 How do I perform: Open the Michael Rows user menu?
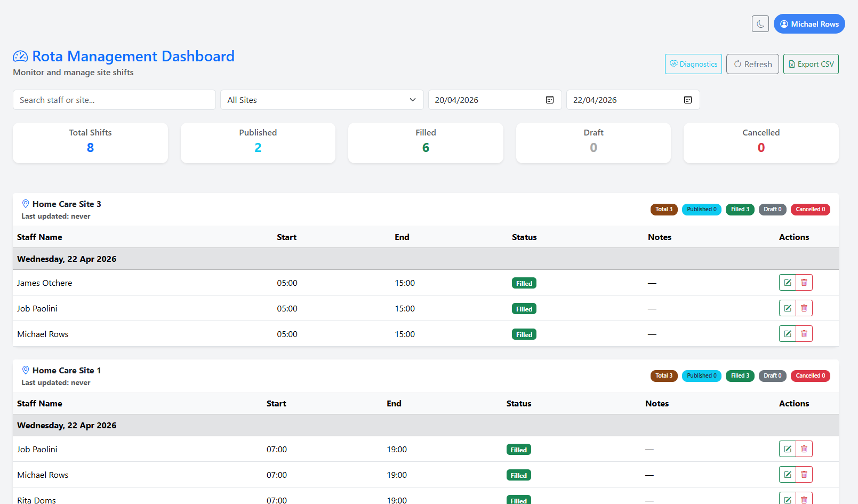809,24
